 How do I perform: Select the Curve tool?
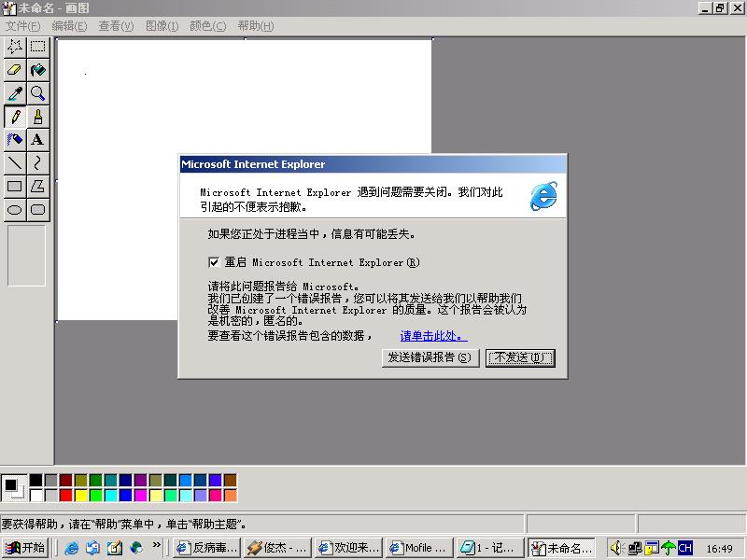38,163
